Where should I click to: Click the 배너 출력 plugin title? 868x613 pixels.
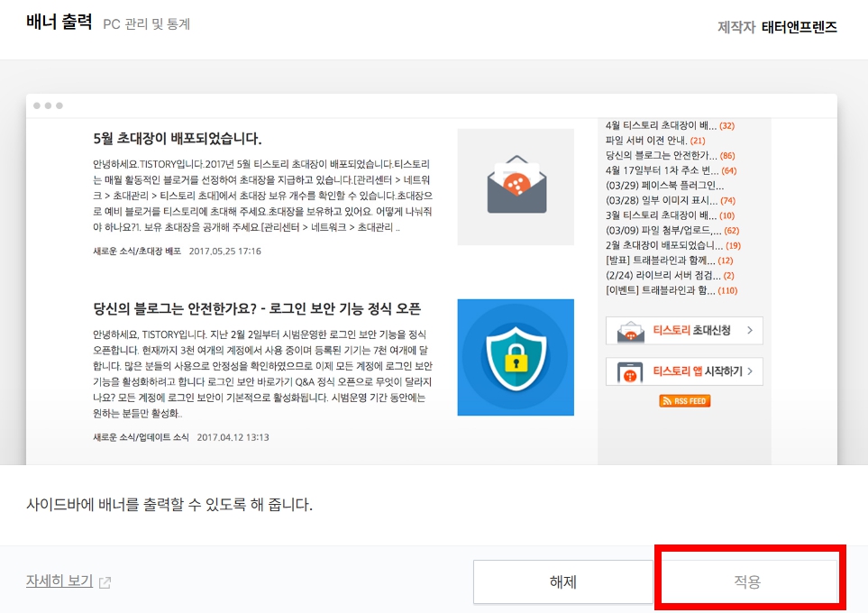[59, 23]
